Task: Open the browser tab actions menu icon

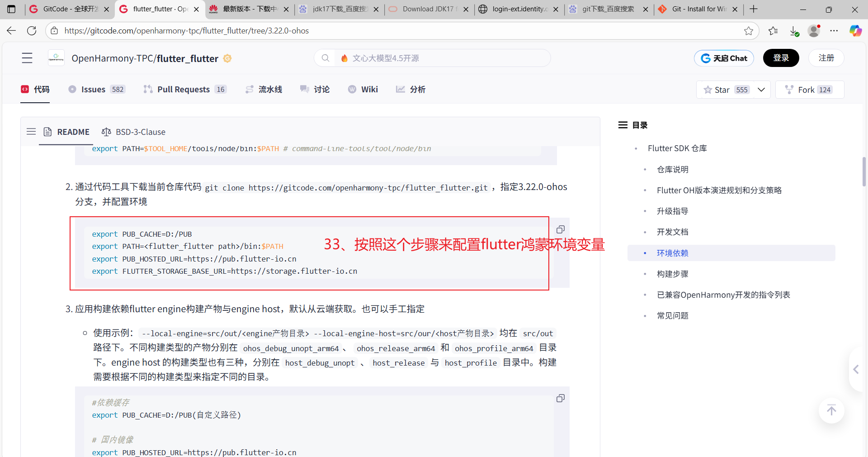Action: pos(11,9)
